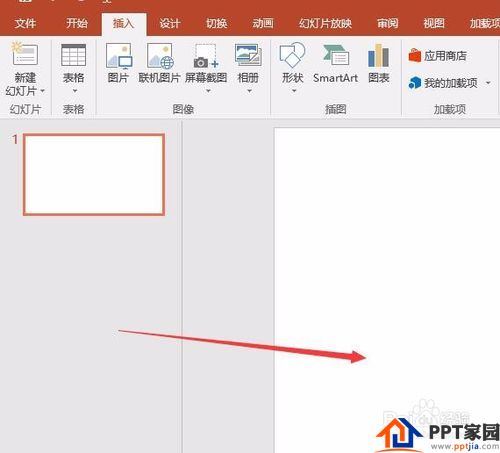Select slide 1 thumbnail in panel
Image resolution: width=500 pixels, height=453 pixels.
[94, 175]
